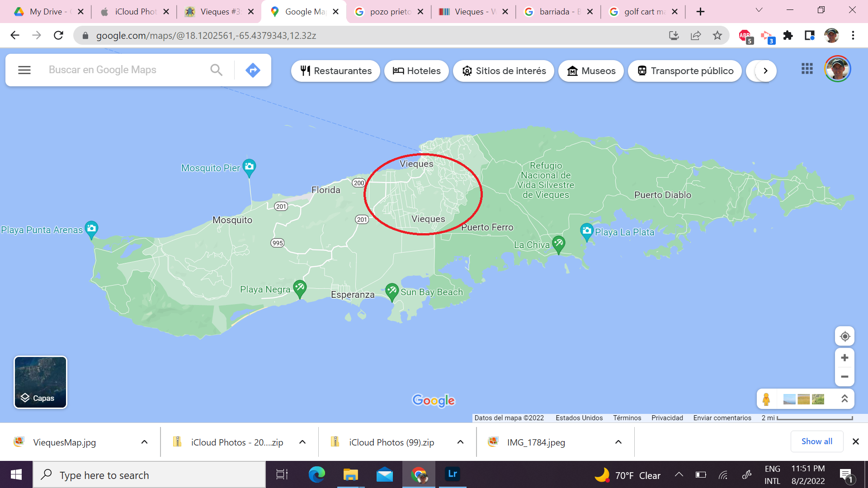Open the Chrome extensions puzzle icon
The height and width of the screenshot is (488, 868).
(x=788, y=35)
